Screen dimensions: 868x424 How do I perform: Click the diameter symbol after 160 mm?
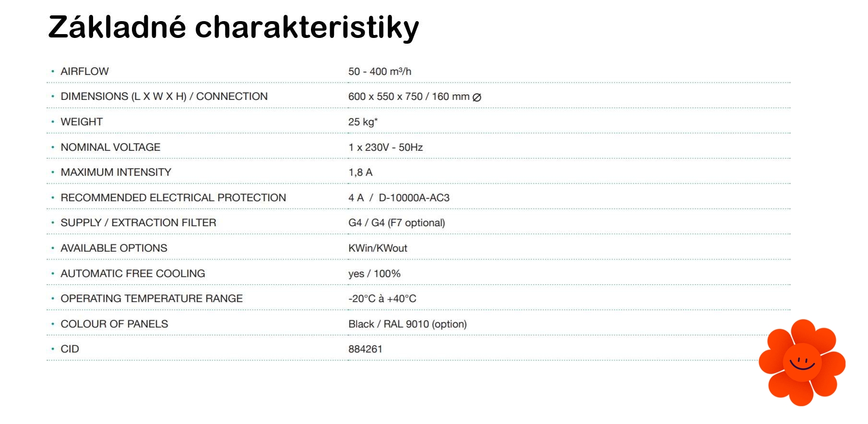[x=477, y=97]
